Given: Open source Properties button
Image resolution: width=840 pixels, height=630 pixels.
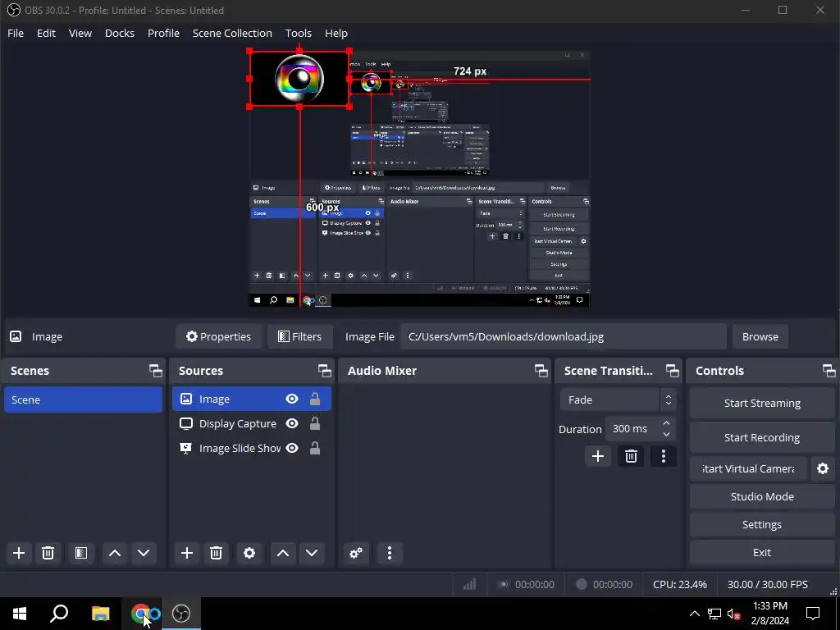Looking at the screenshot, I should (x=218, y=336).
